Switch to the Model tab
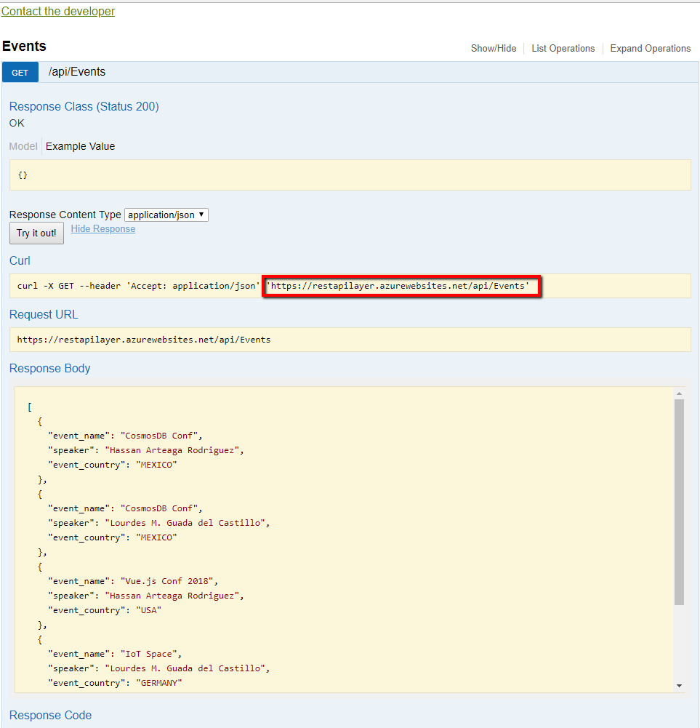This screenshot has width=700, height=728. point(23,146)
